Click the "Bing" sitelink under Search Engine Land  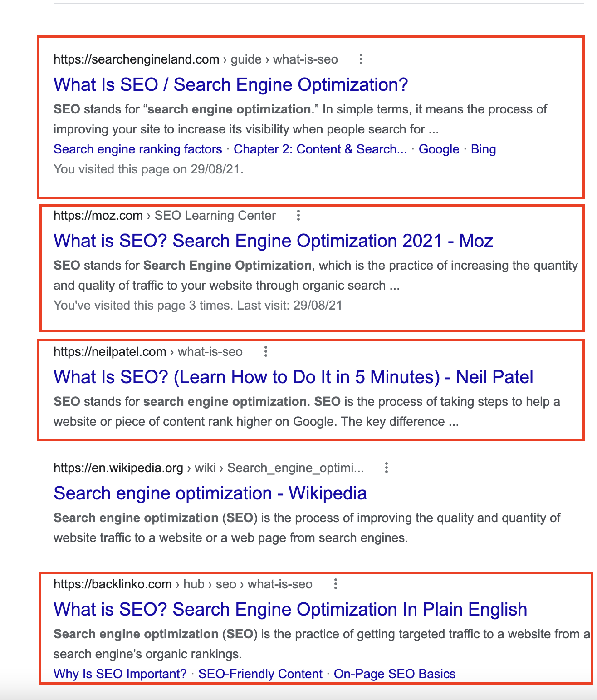coord(483,149)
